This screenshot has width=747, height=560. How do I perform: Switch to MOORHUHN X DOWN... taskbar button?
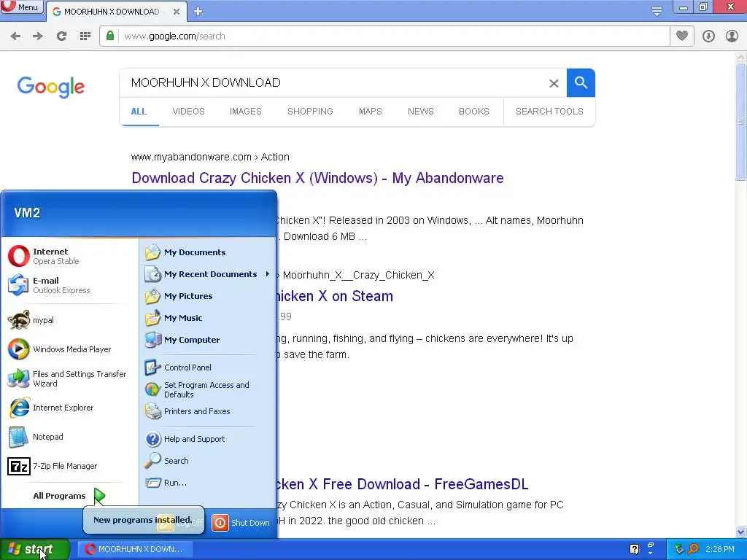[x=135, y=549]
